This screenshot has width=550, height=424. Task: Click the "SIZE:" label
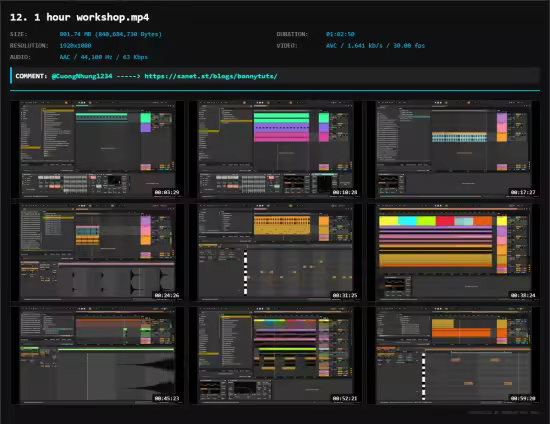[19, 34]
